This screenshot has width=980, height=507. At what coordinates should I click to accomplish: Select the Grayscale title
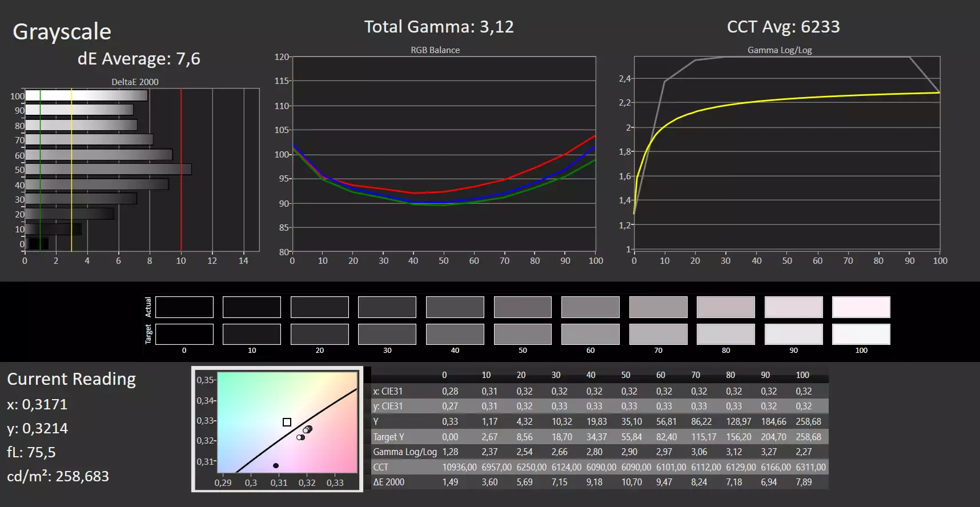tap(62, 32)
